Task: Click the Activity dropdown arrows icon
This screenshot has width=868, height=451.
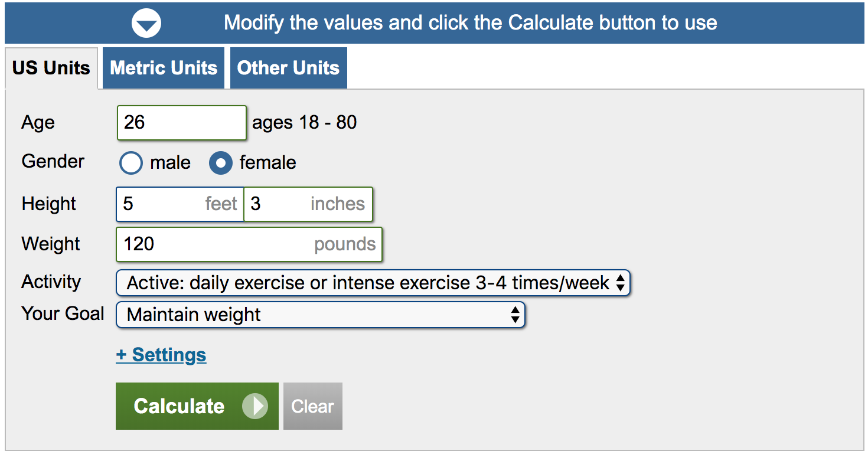Action: click(x=620, y=283)
